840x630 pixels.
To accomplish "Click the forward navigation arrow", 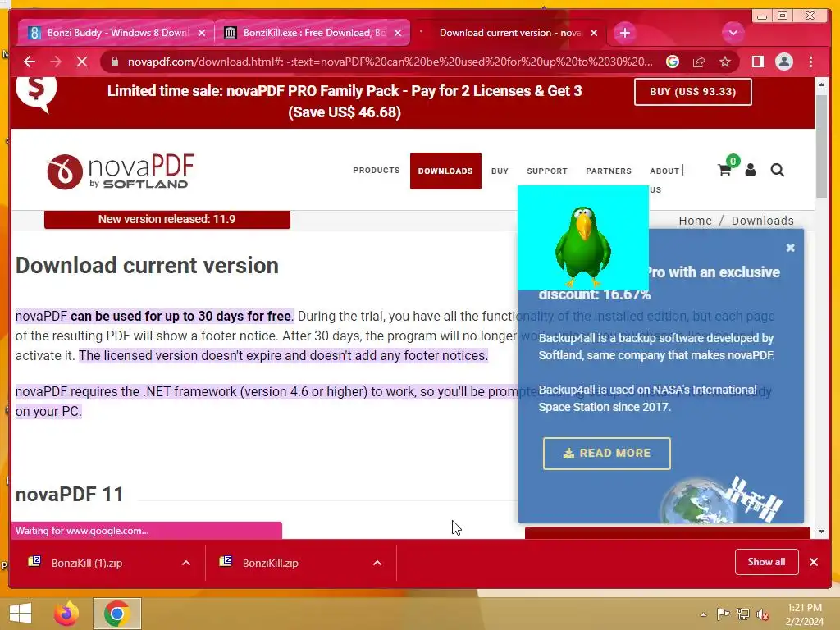I will click(56, 62).
